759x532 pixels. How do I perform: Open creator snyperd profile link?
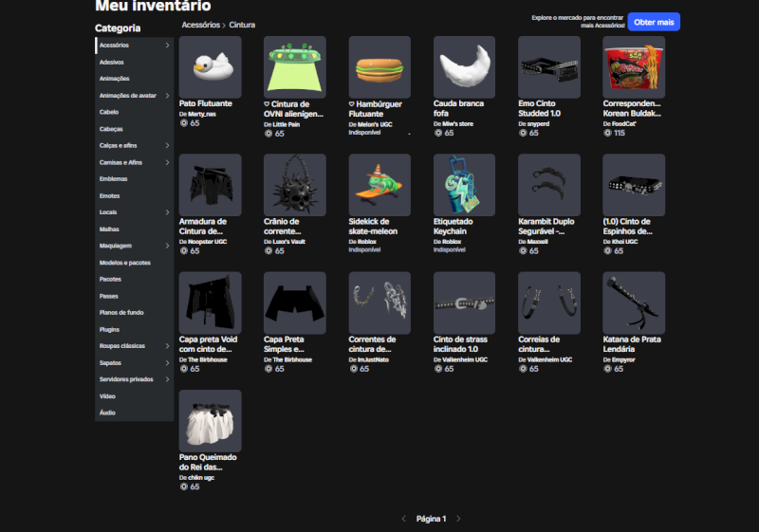point(538,124)
